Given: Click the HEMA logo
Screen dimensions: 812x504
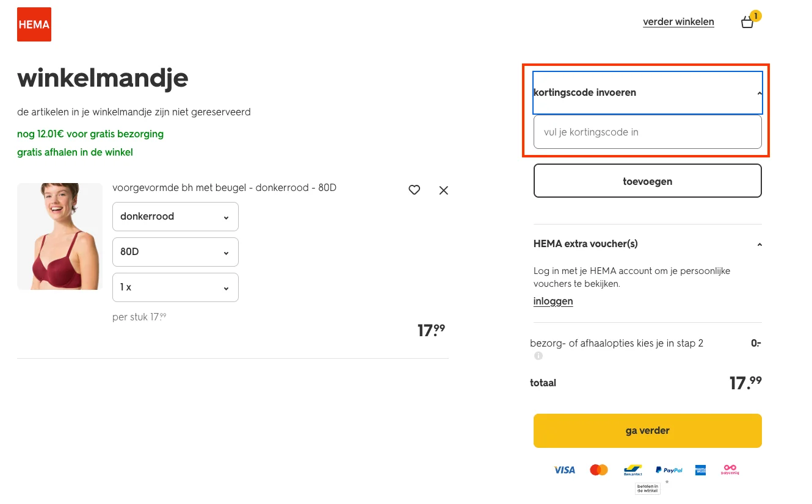Looking at the screenshot, I should 34,24.
